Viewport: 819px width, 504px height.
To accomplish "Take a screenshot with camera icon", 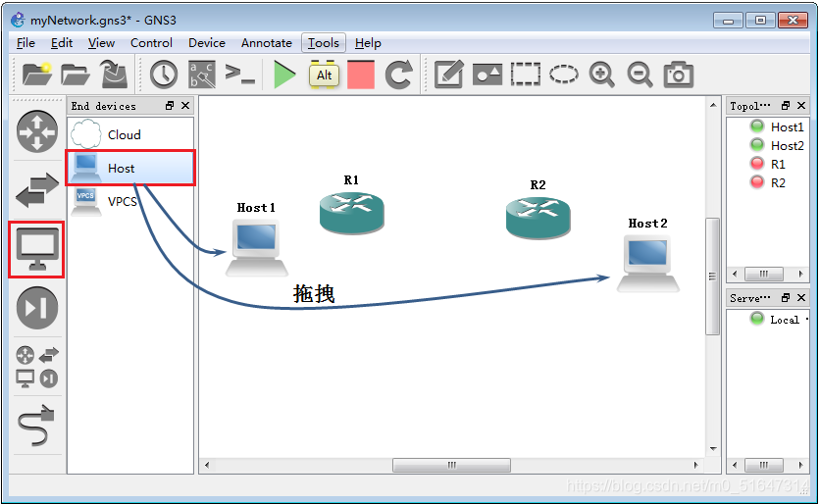I will click(678, 75).
